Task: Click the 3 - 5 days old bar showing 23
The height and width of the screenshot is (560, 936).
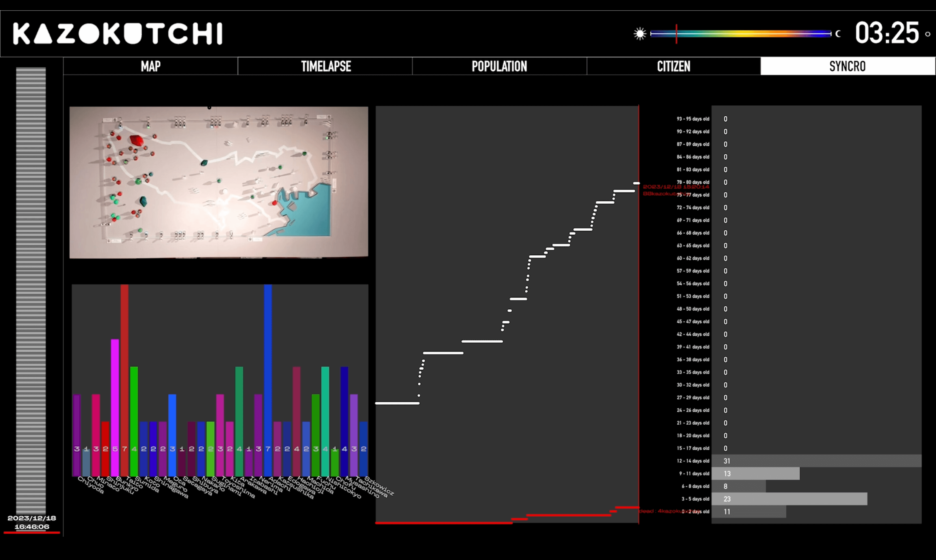Action: tap(789, 499)
